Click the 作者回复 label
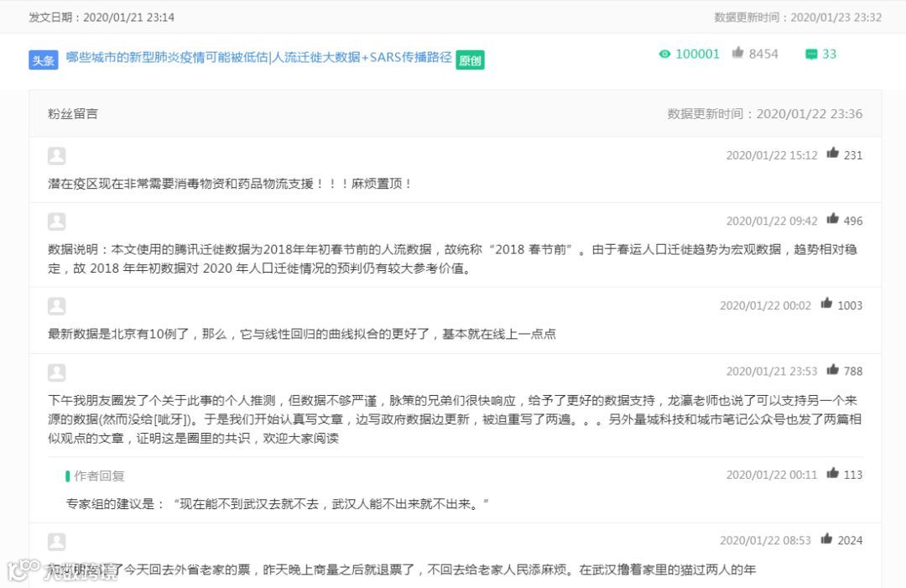 coord(99,476)
